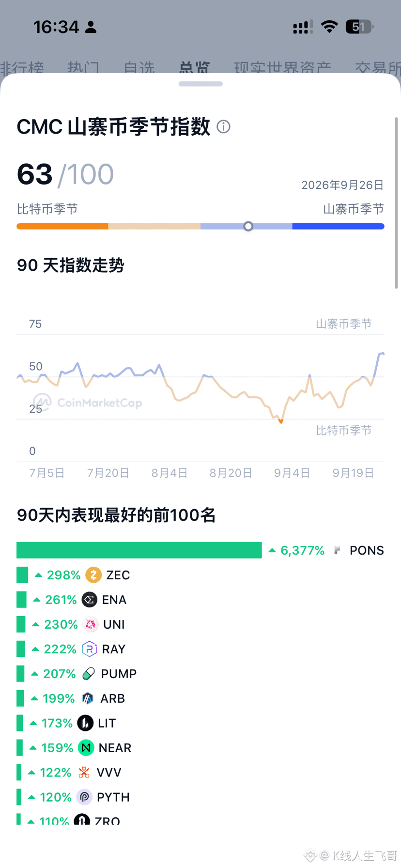401x868 pixels.
Task: Tap the ARB coin icon
Action: point(88,698)
